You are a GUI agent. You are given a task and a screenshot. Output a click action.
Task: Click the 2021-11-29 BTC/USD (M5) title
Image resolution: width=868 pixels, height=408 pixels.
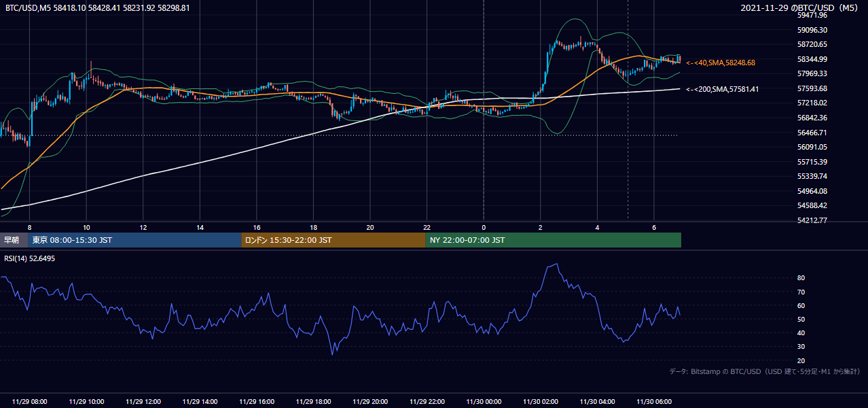(x=801, y=8)
